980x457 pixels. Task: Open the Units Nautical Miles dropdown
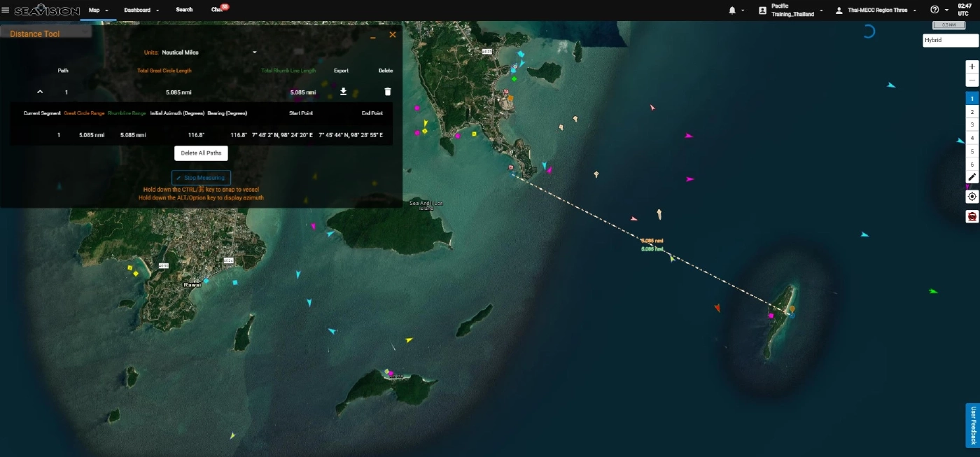tap(209, 52)
